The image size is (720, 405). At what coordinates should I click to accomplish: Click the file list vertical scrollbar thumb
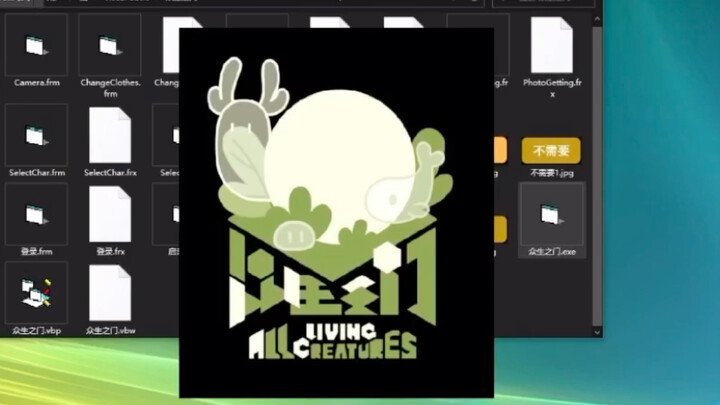[x=597, y=175]
